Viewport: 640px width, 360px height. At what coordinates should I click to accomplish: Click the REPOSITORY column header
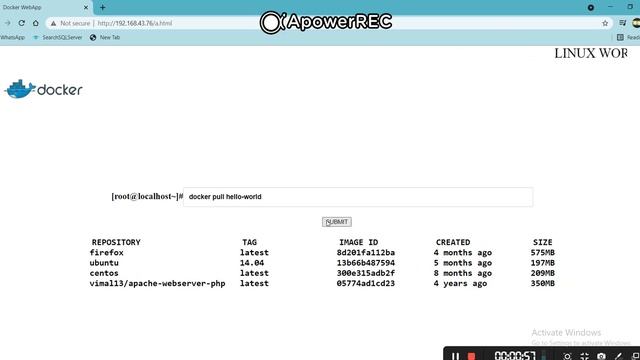click(x=116, y=242)
